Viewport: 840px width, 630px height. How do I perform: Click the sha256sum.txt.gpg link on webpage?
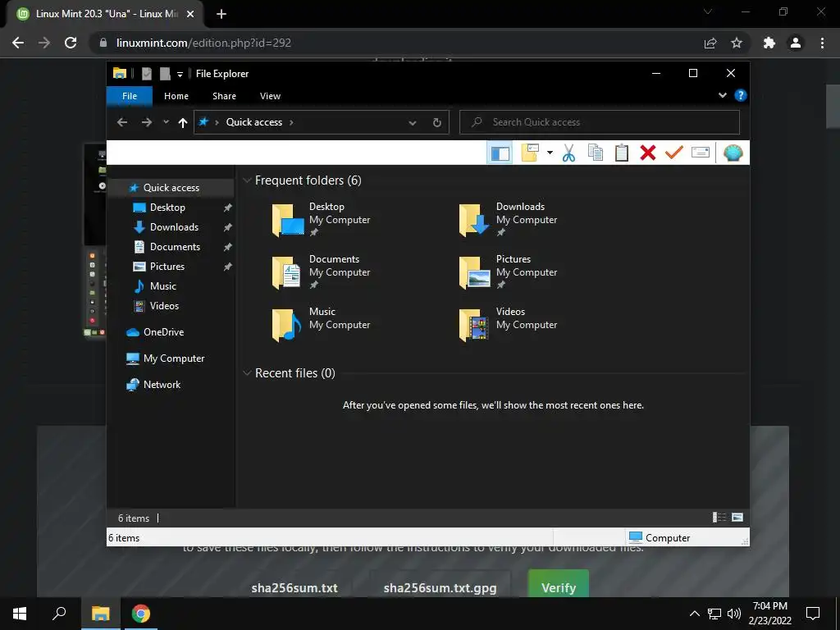(440, 587)
